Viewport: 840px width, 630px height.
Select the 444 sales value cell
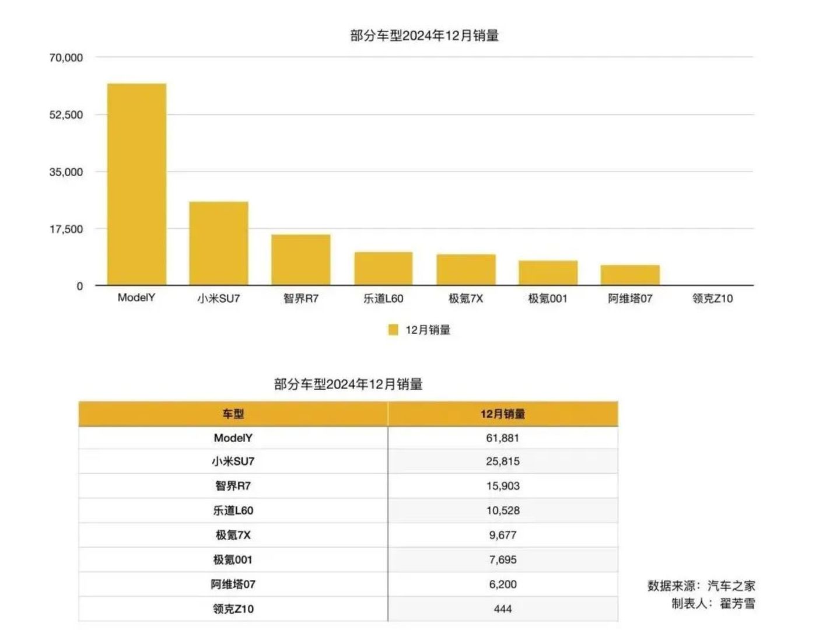502,609
